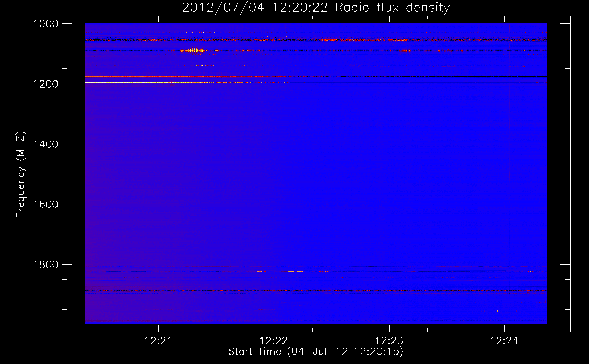Click the 12:22 time axis label

pyautogui.click(x=274, y=341)
